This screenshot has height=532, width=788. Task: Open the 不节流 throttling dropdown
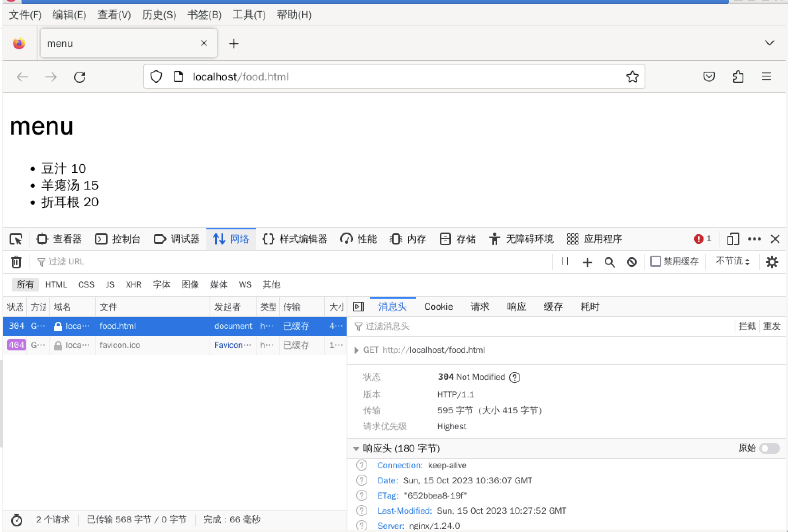(733, 261)
